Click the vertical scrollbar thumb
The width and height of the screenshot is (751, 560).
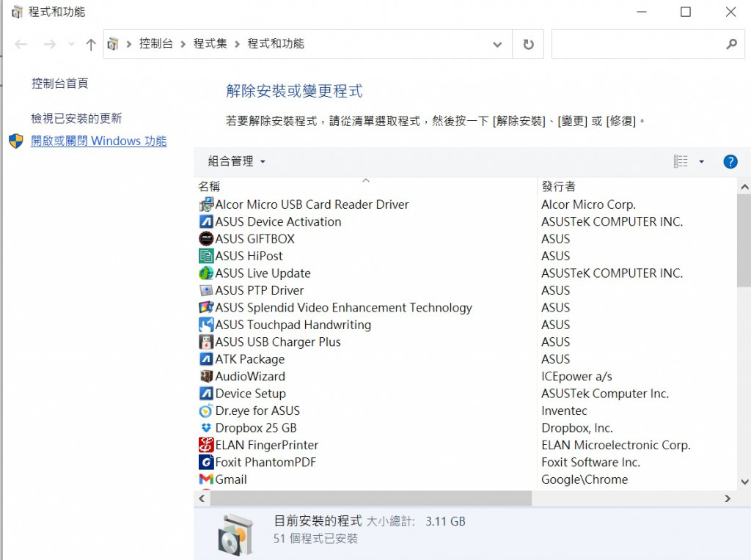[x=744, y=240]
